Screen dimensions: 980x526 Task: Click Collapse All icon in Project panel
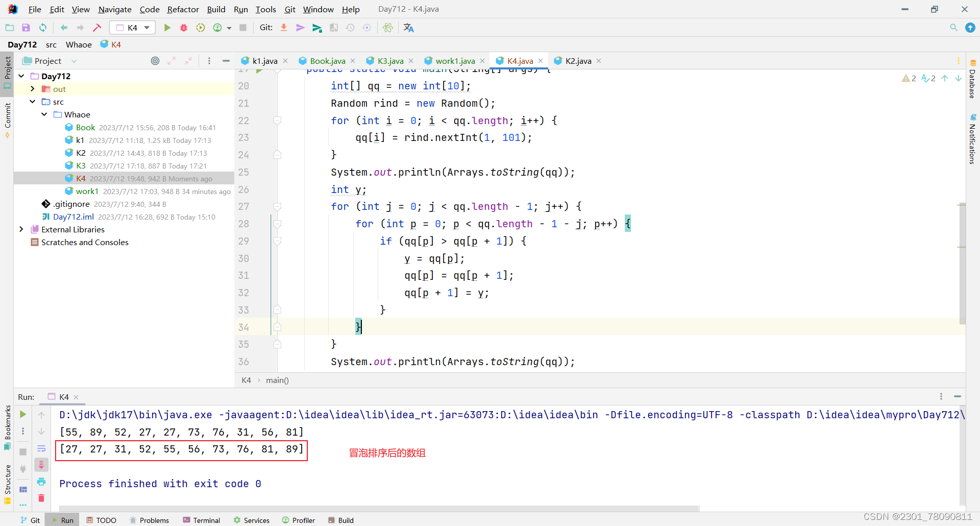(188, 61)
